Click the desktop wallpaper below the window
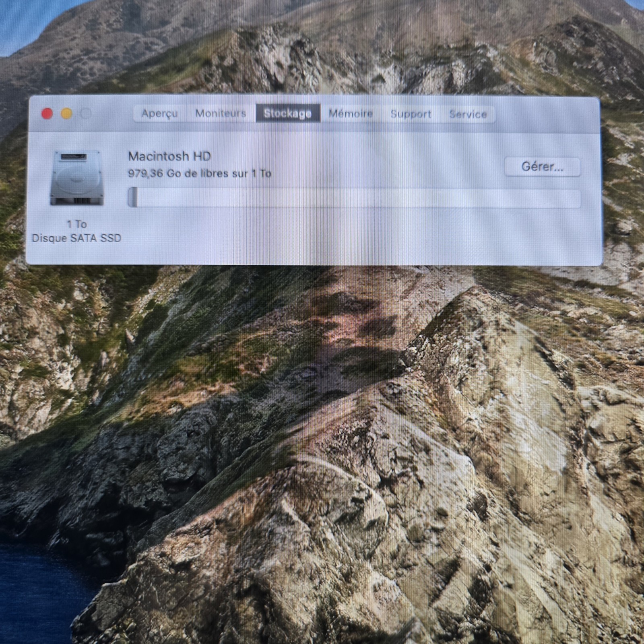644x644 pixels. pos(322,402)
